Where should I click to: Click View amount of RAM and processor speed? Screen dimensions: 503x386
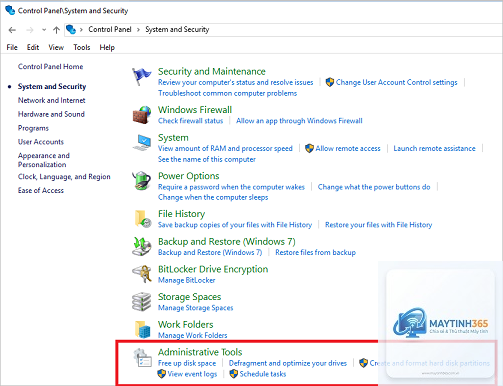(x=225, y=148)
